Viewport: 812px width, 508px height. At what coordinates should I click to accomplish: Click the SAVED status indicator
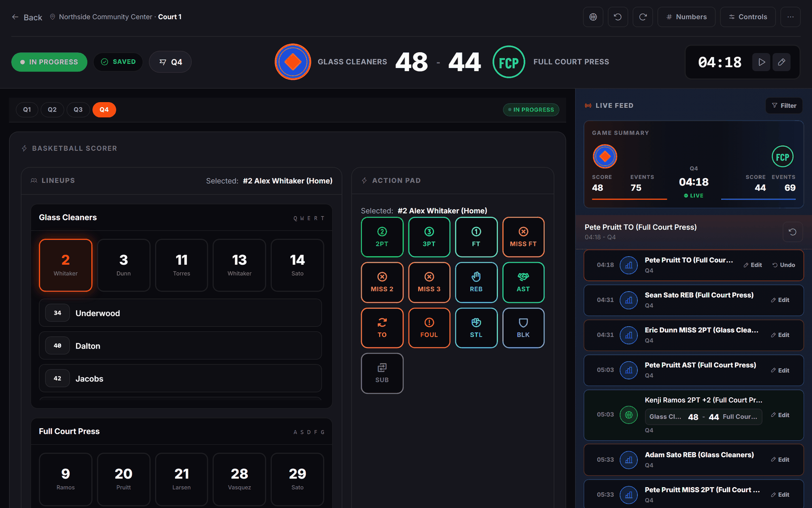[x=118, y=62]
